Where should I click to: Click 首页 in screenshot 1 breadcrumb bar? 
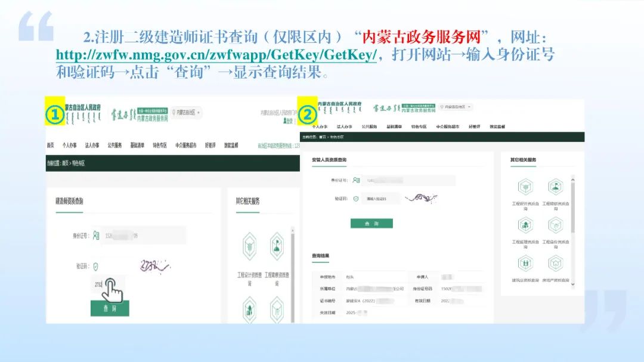pyautogui.click(x=65, y=163)
